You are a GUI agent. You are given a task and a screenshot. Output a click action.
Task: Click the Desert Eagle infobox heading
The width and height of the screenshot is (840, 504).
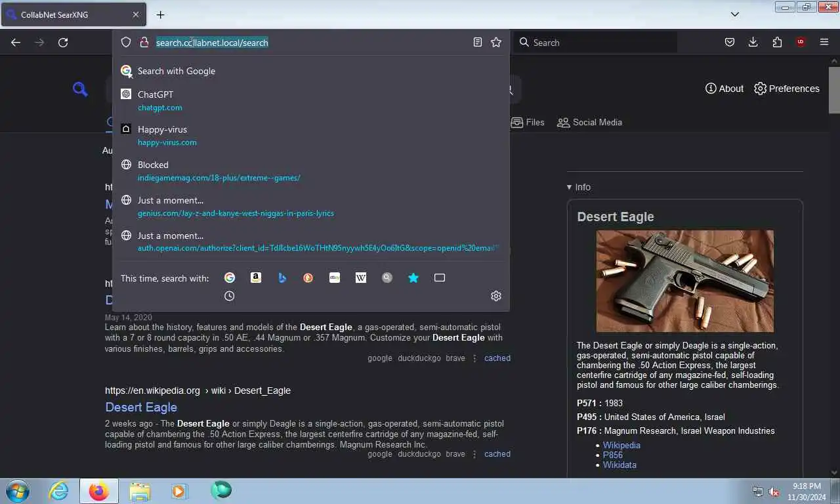(616, 217)
